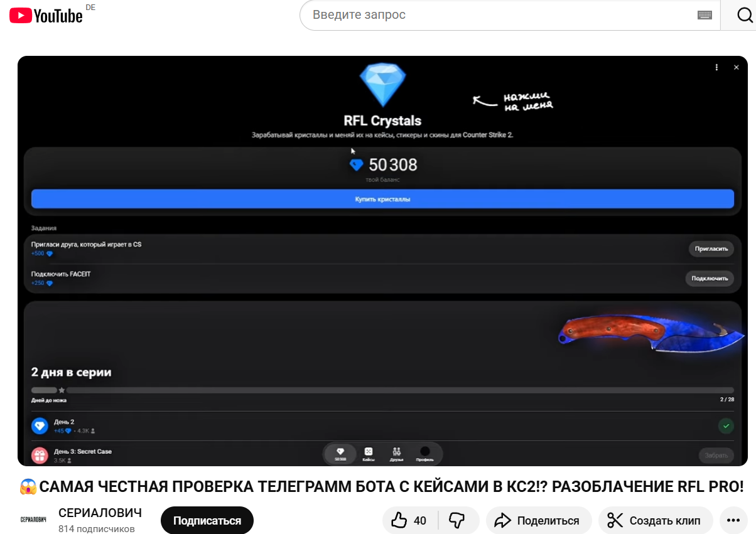Click the video title text
Screen dimensions: 756x534
click(x=381, y=486)
